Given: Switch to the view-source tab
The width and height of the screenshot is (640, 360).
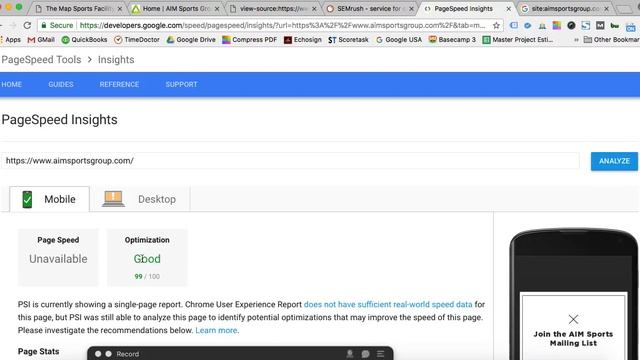Looking at the screenshot, I should (273, 9).
